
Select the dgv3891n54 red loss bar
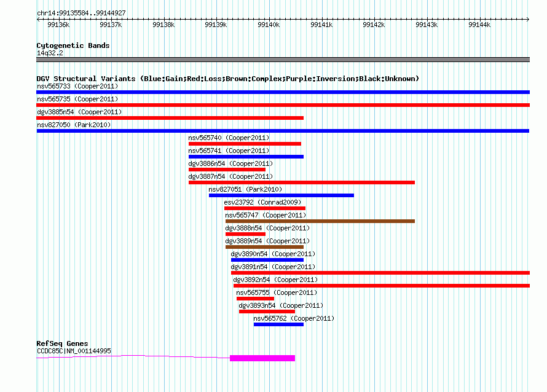380,273
